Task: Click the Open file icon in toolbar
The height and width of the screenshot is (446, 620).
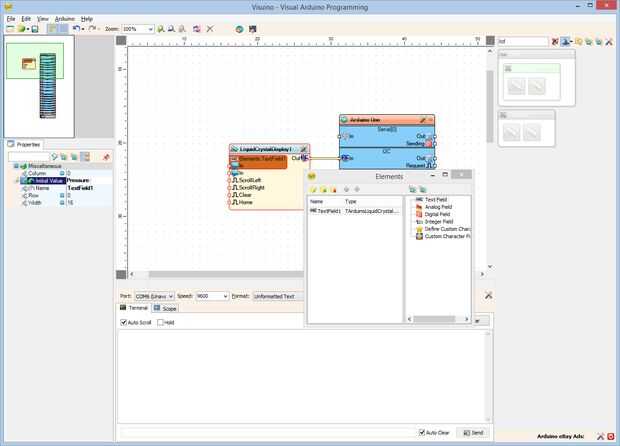Action: point(21,29)
